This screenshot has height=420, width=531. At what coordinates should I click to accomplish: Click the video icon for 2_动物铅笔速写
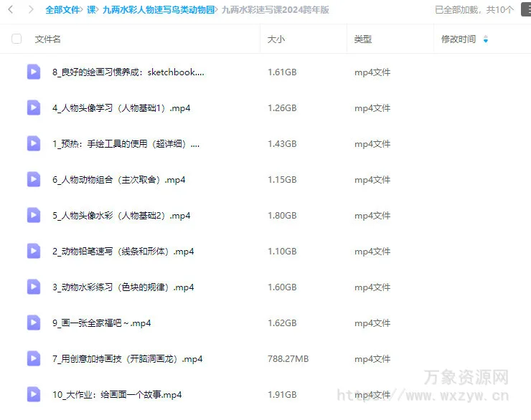pyautogui.click(x=34, y=251)
